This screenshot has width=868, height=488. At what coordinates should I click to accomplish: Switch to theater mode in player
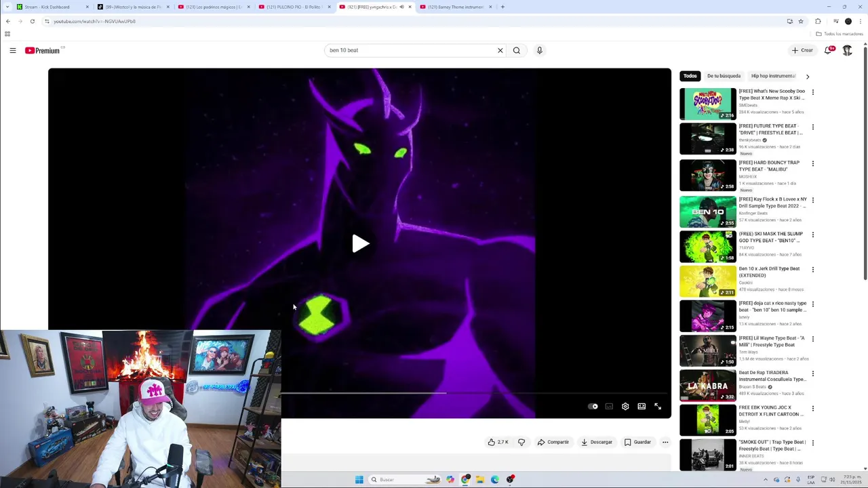click(642, 407)
